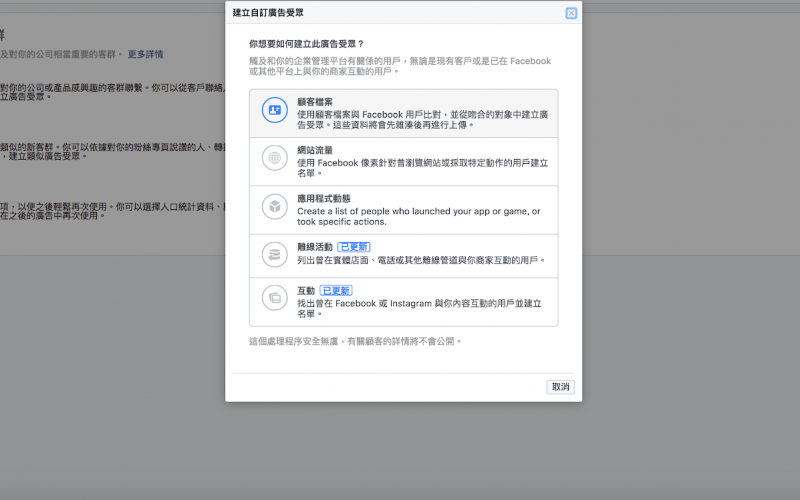Viewport: 800px width, 500px height.
Task: Click the 離線活動 store icon
Action: tap(274, 254)
